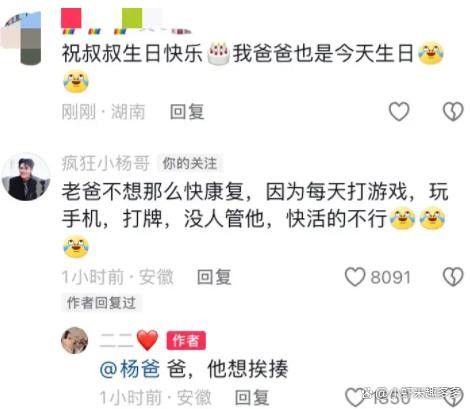Like the author's reply mentioning 杨爸
The width and height of the screenshot is (470, 409).
(x=355, y=397)
